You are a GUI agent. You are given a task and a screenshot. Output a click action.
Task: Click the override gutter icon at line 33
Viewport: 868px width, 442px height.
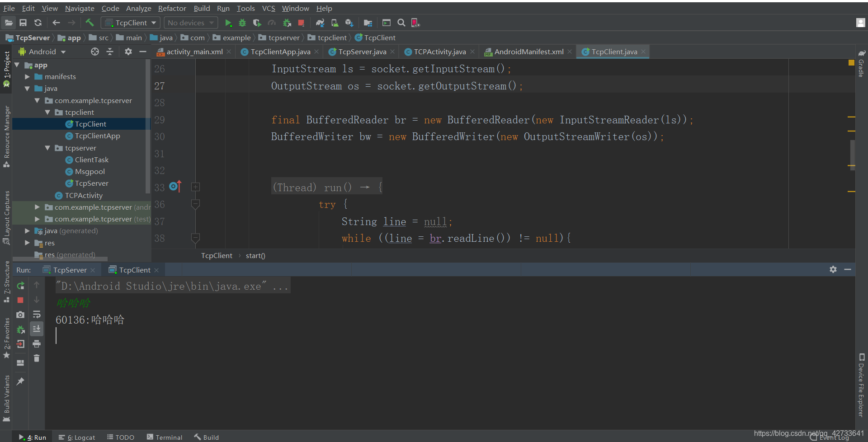[x=175, y=186]
